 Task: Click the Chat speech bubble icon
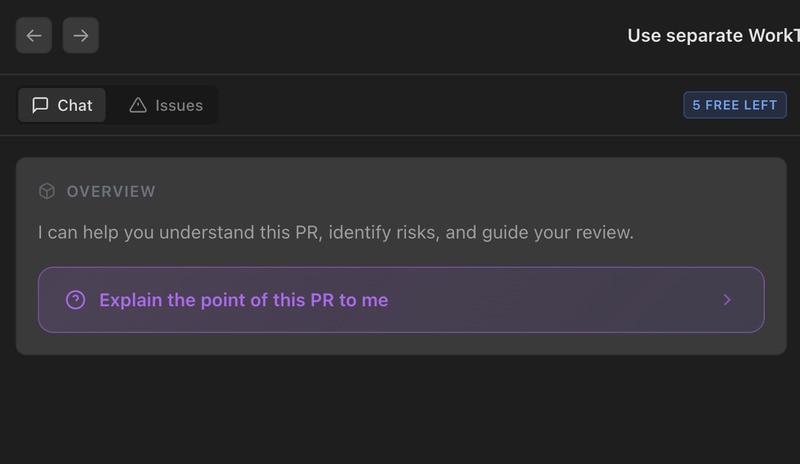(40, 105)
